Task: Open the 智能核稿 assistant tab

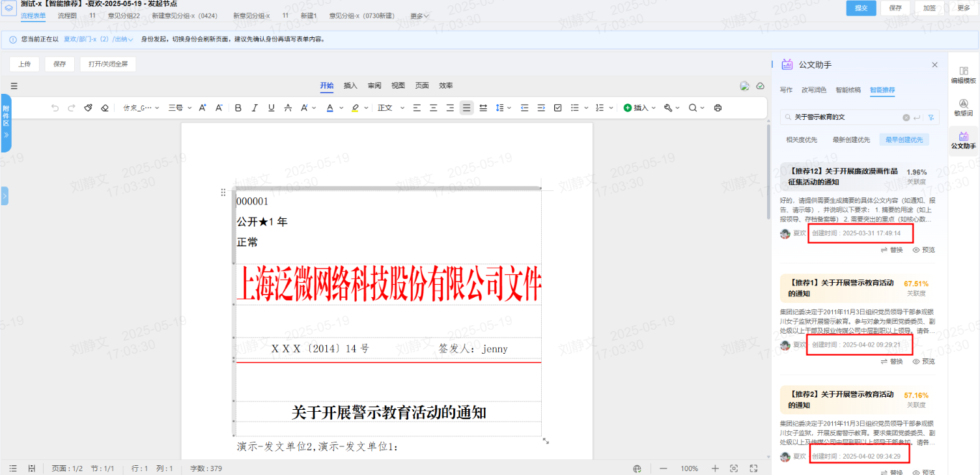Action: pyautogui.click(x=848, y=90)
